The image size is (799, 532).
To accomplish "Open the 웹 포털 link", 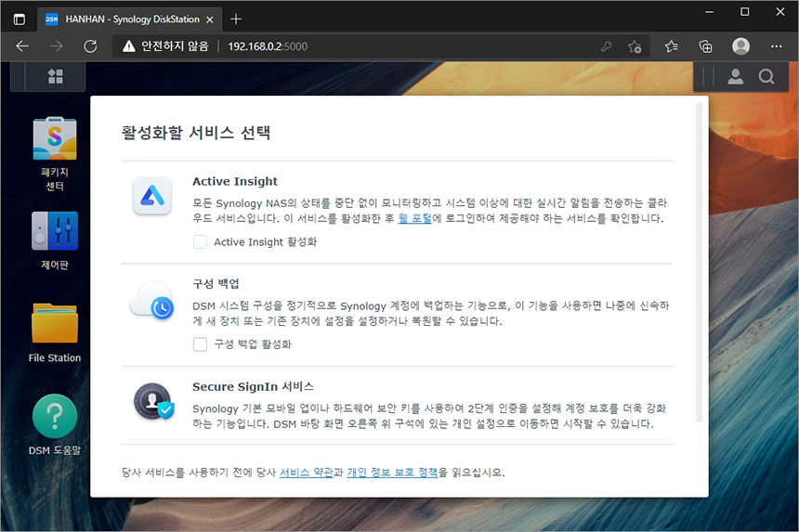I will point(414,218).
